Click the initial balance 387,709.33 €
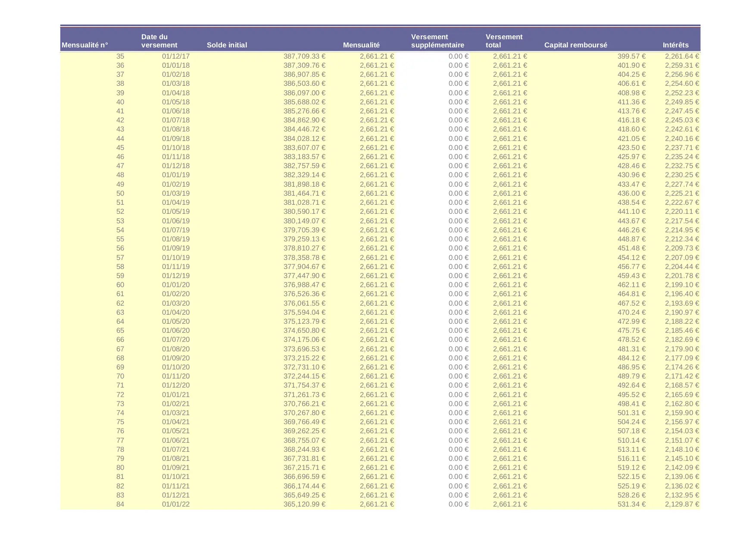Image resolution: width=756 pixels, height=535 pixels. coord(304,56)
